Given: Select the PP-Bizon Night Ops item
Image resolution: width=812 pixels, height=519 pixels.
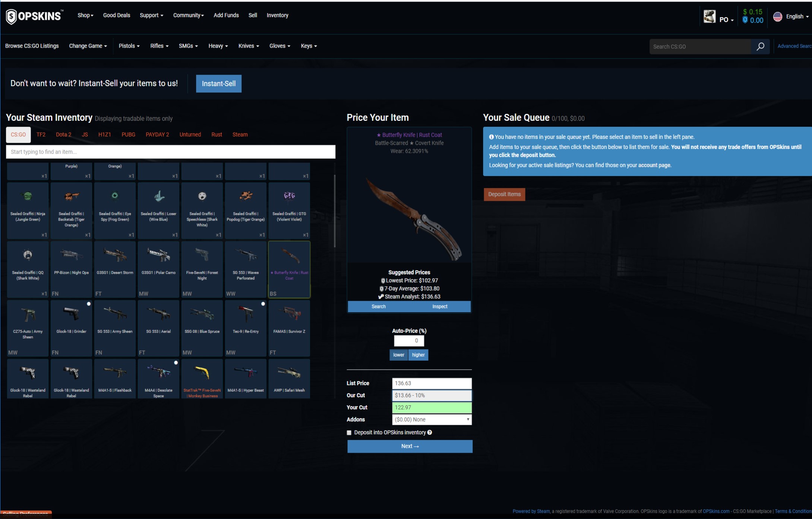Looking at the screenshot, I should 71,269.
